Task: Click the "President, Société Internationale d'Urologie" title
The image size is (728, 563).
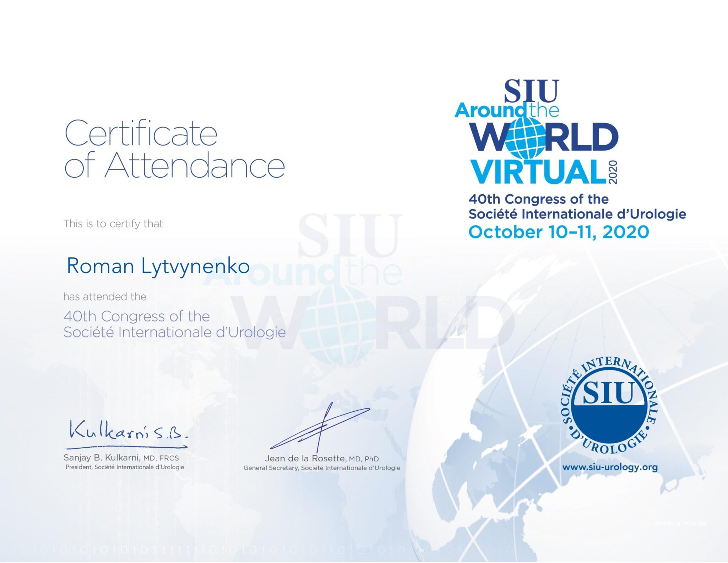Action: pos(125,467)
